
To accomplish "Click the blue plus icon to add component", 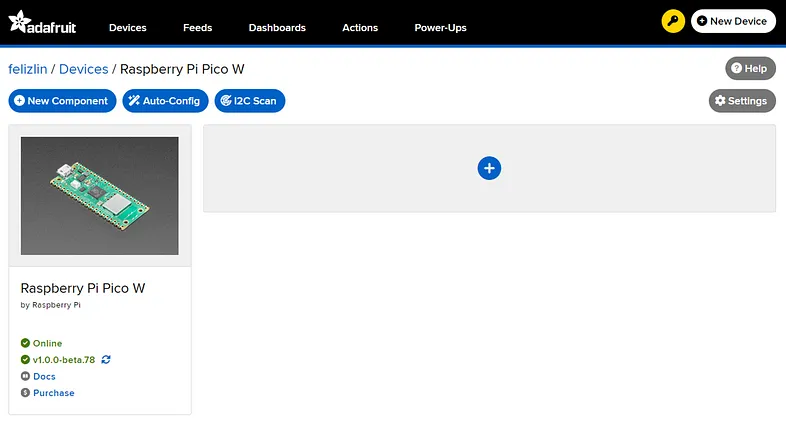I will 489,168.
